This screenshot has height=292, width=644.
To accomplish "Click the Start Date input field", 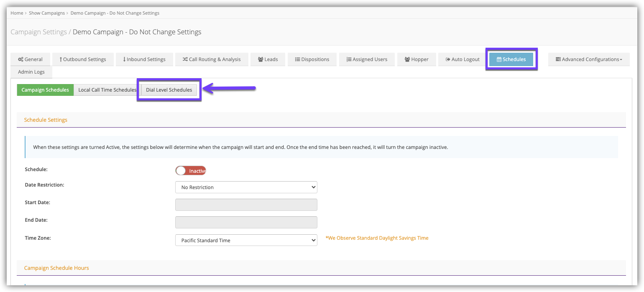I will pyautogui.click(x=246, y=205).
